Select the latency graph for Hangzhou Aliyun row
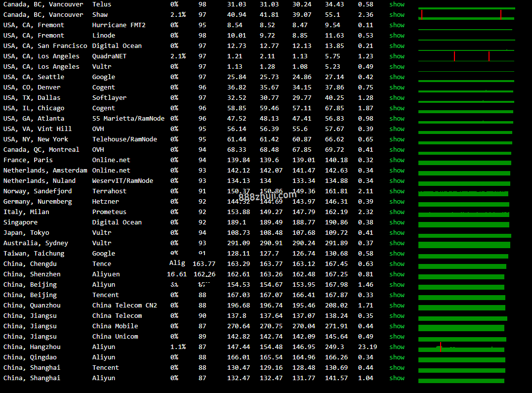Viewport: 532px width, 393px height. tap(461, 347)
